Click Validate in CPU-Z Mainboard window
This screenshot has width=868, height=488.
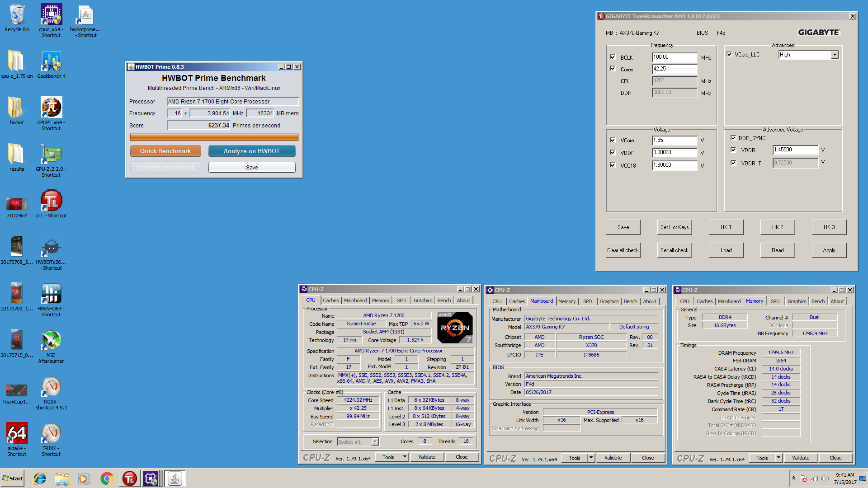point(613,458)
